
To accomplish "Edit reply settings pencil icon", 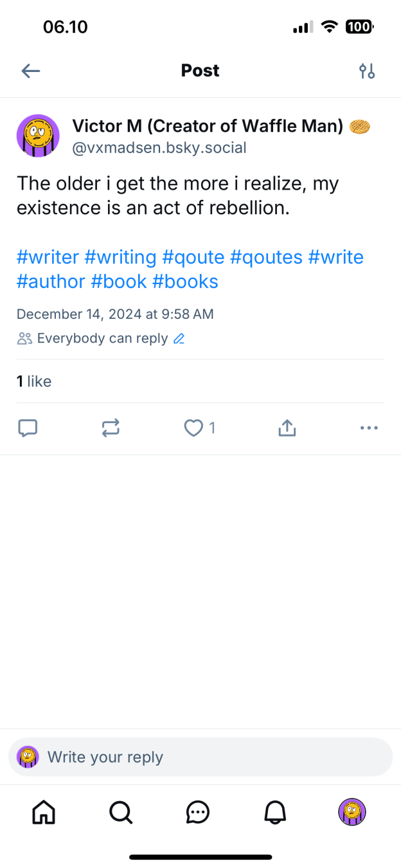I will click(179, 339).
